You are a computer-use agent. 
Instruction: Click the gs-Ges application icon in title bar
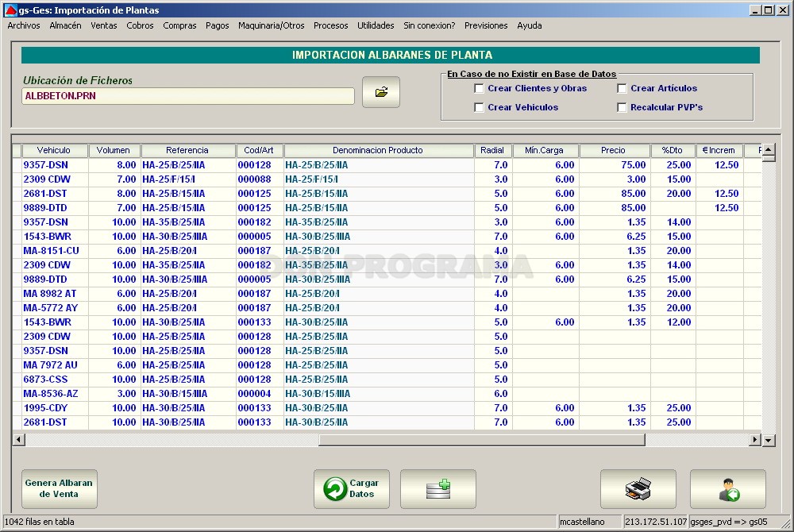(x=10, y=10)
